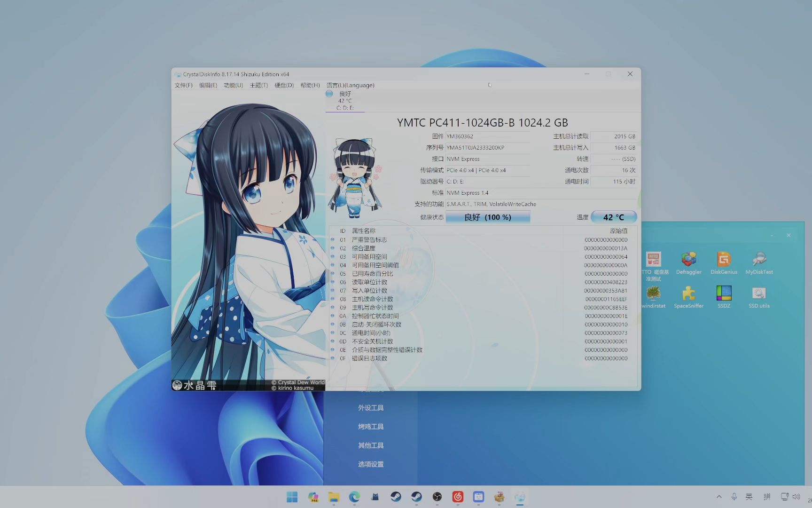The width and height of the screenshot is (812, 508).
Task: Click power-on count value 16 次
Action: [614, 170]
